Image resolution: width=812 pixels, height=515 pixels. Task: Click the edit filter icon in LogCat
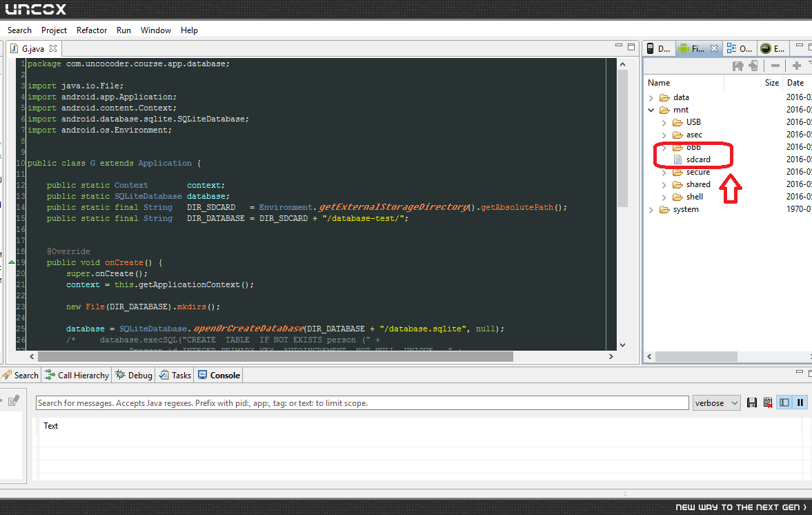point(14,400)
